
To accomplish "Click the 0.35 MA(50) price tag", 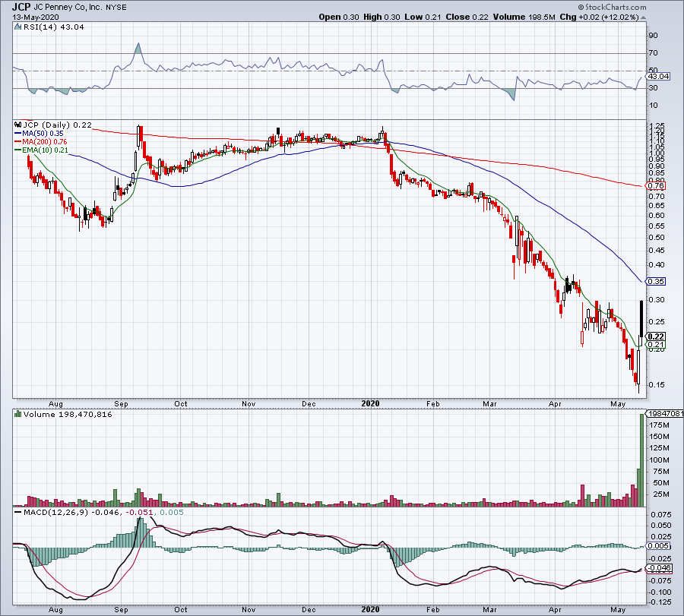I will point(654,281).
